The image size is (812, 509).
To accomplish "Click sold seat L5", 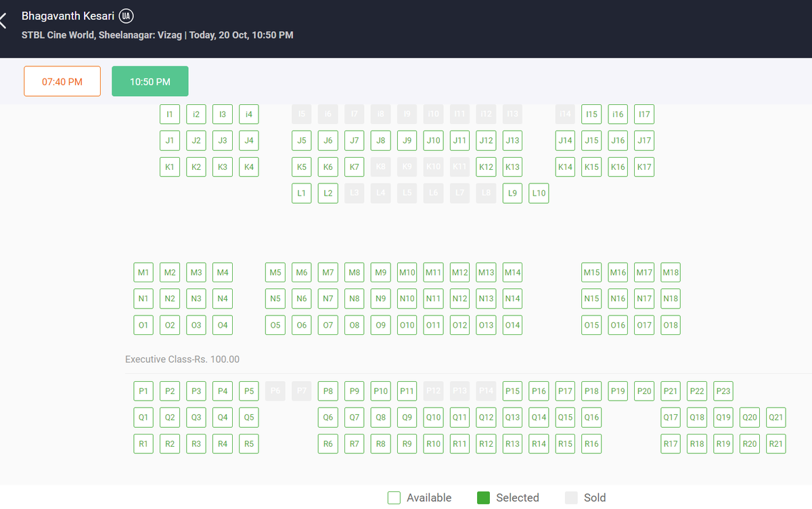I will (407, 194).
